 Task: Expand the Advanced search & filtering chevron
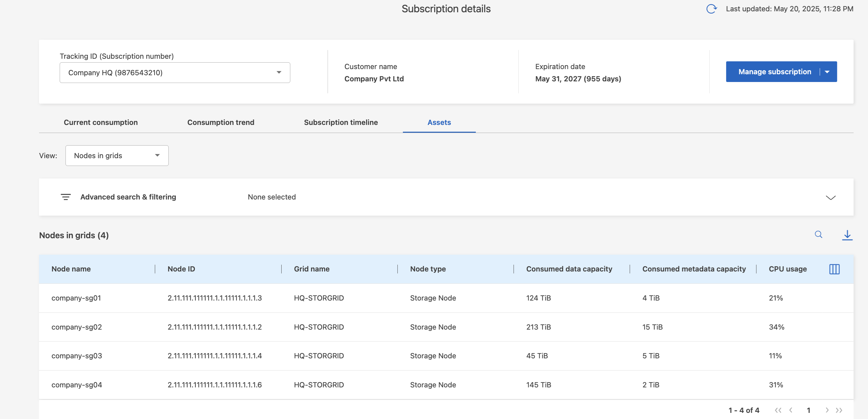pos(831,197)
